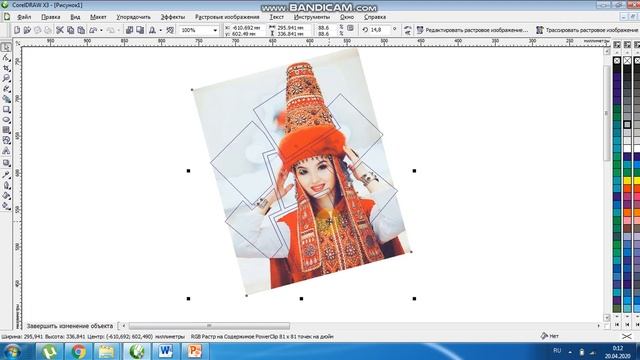Screen dimensions: 640x360
Task: Click the Export toolbar icon
Action: (140, 30)
